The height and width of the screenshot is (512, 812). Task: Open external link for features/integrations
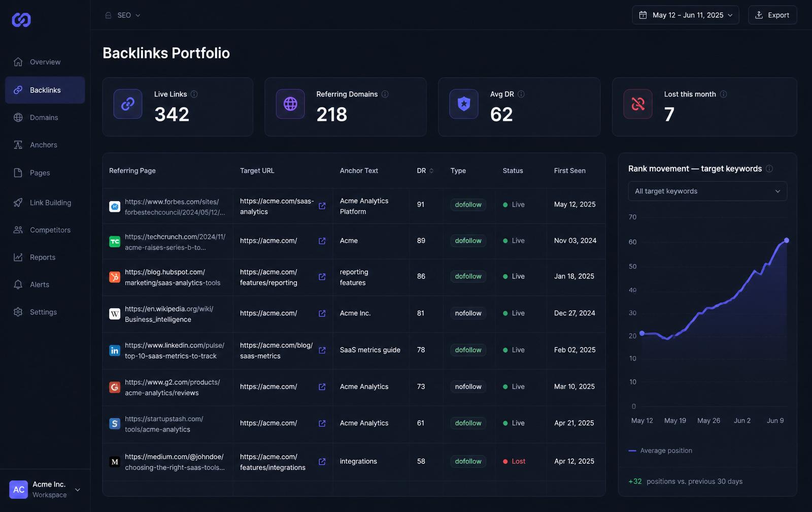(x=322, y=462)
